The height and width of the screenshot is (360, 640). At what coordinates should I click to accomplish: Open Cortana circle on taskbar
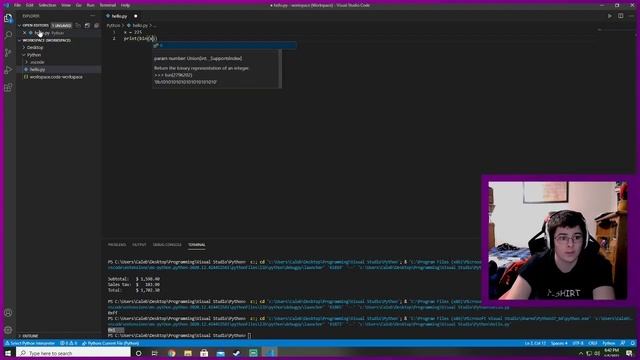(x=138, y=353)
